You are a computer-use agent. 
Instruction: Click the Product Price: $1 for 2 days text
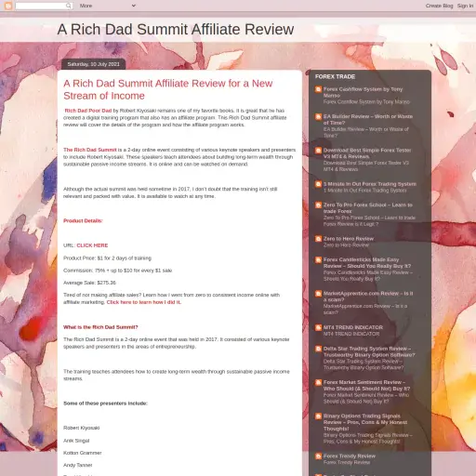(x=107, y=258)
